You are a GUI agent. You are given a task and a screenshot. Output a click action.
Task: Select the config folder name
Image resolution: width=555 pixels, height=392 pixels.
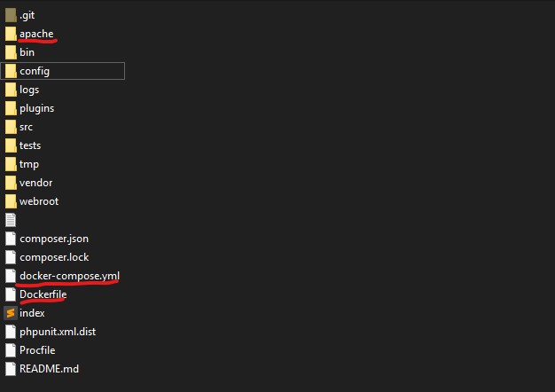click(35, 71)
